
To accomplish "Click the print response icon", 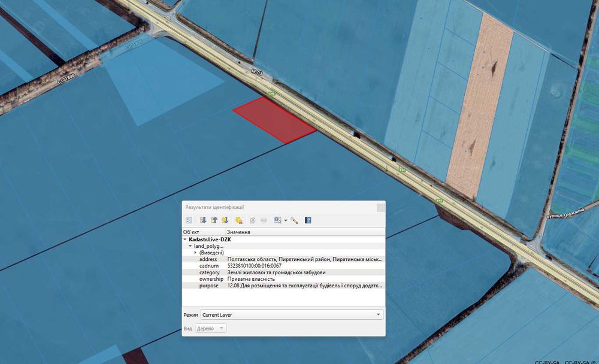I will [264, 220].
